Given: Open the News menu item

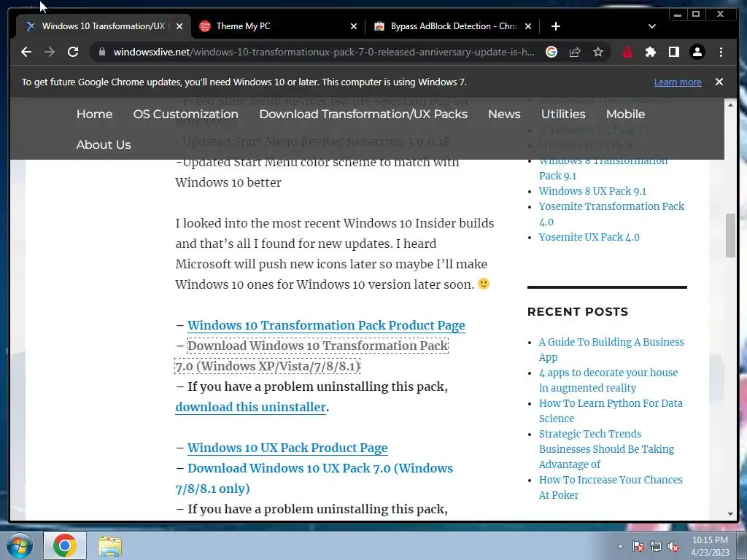Looking at the screenshot, I should click(504, 114).
